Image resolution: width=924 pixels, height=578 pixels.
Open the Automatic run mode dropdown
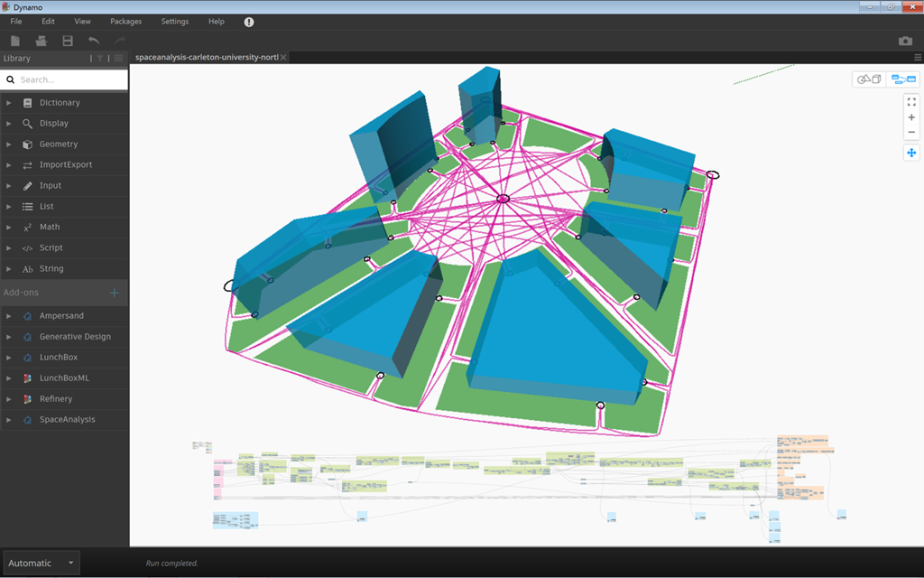coord(42,564)
